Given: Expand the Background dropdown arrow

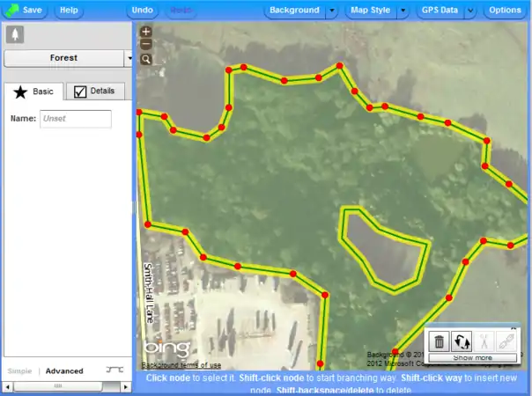Looking at the screenshot, I should click(x=331, y=11).
